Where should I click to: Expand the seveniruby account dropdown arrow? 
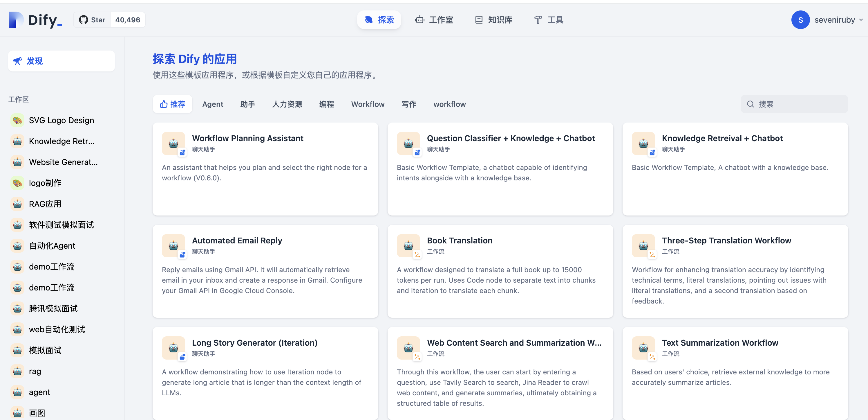[861, 20]
